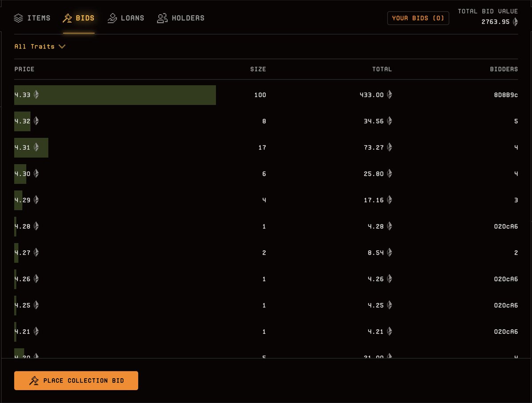
Task: Click the chevron beside All Traits
Action: [62, 46]
